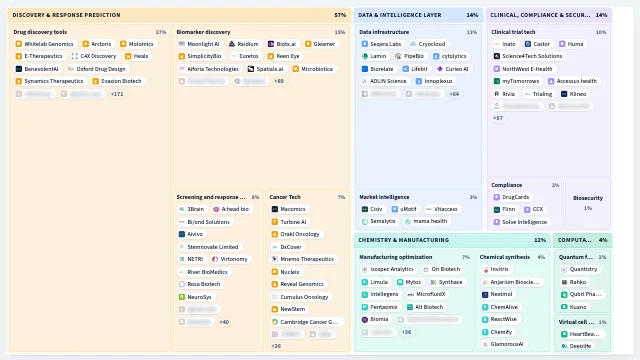Select the Market intelligence subheading
640x360 pixels.
click(x=384, y=197)
